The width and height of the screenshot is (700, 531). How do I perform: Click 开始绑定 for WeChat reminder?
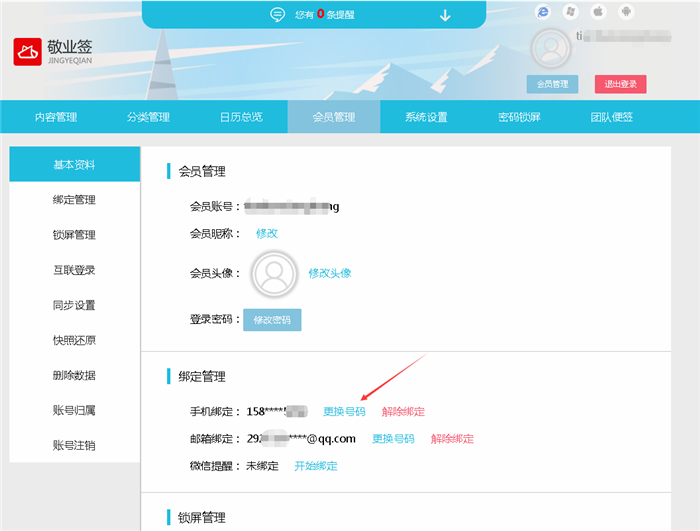point(315,466)
